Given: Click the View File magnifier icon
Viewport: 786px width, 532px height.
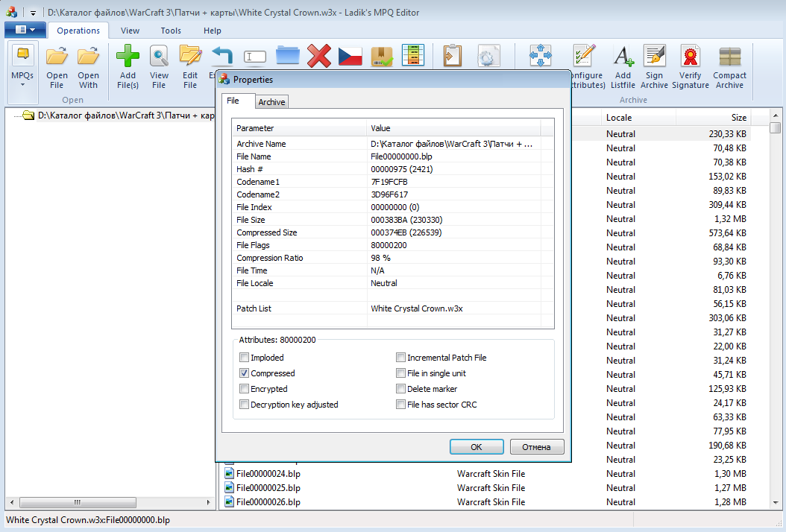Looking at the screenshot, I should pos(159,56).
